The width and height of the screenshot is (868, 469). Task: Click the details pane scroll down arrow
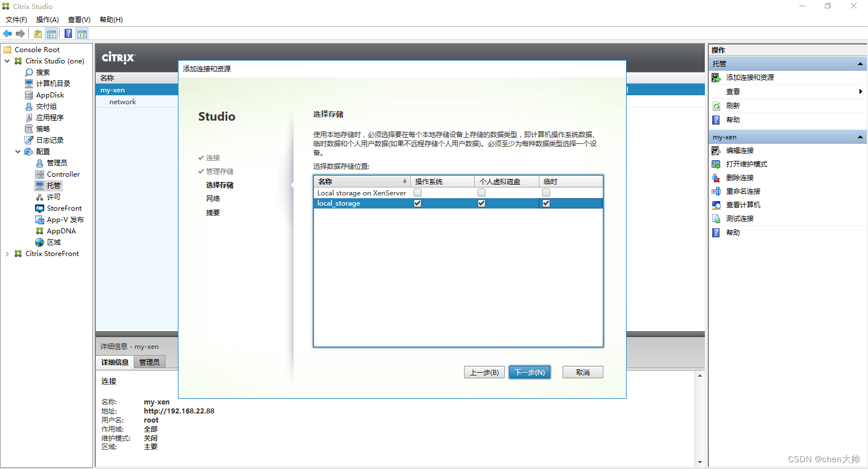700,462
